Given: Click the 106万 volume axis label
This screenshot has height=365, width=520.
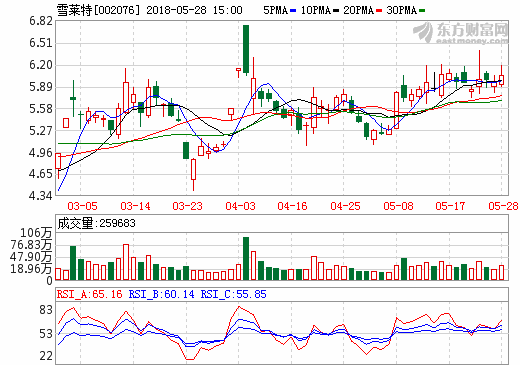Looking at the screenshot, I should (36, 232).
